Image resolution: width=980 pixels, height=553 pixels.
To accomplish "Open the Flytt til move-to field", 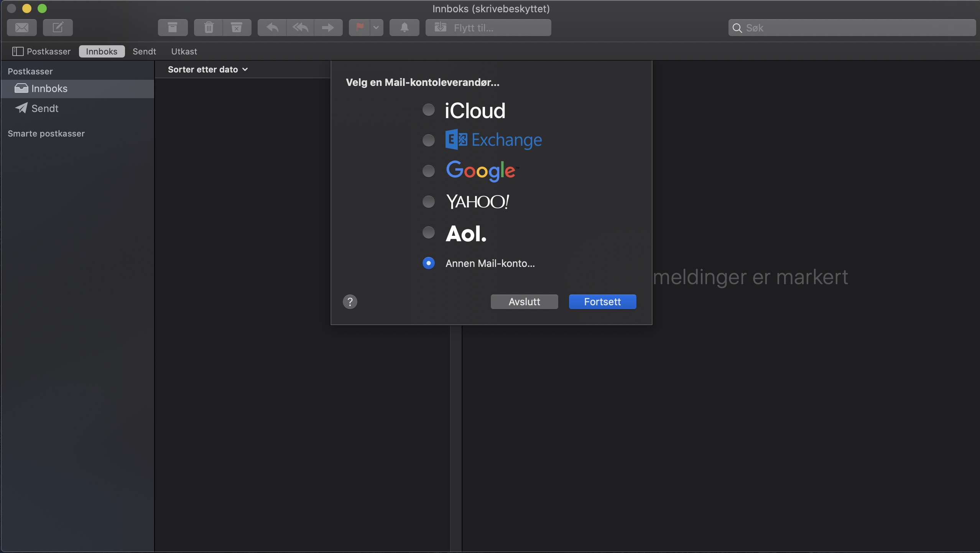I will pyautogui.click(x=488, y=28).
